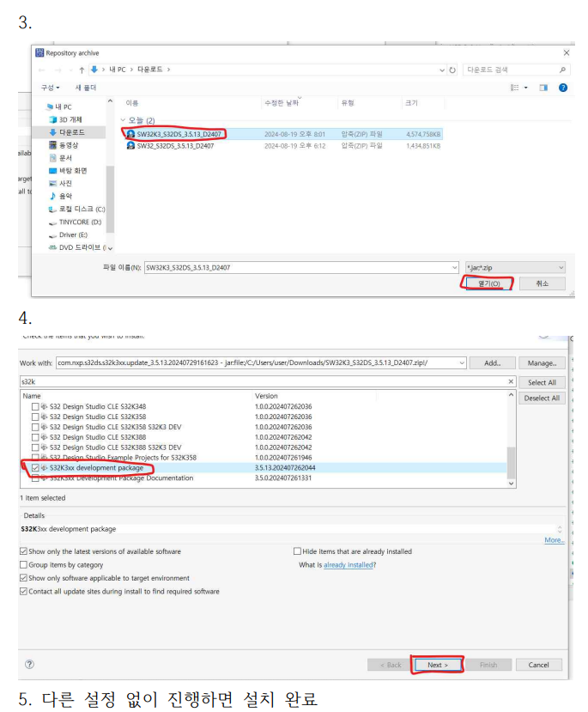Go back in the Repository archive dialog

pos(42,70)
